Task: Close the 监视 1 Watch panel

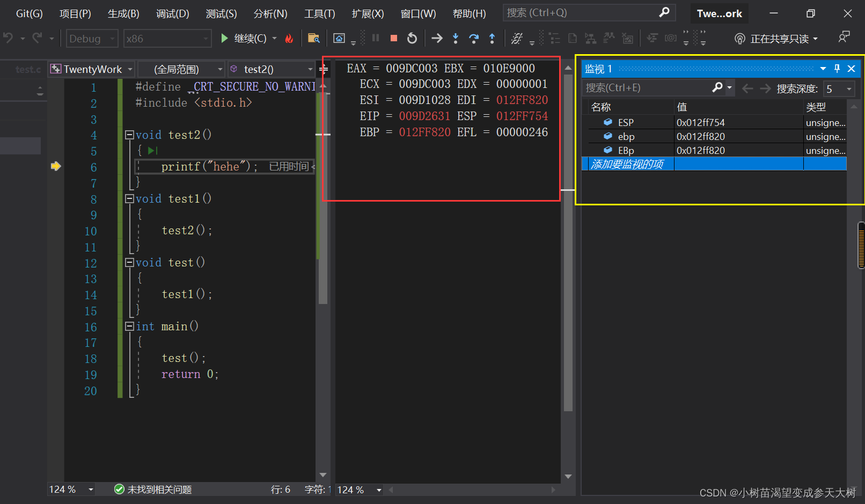Action: 851,69
